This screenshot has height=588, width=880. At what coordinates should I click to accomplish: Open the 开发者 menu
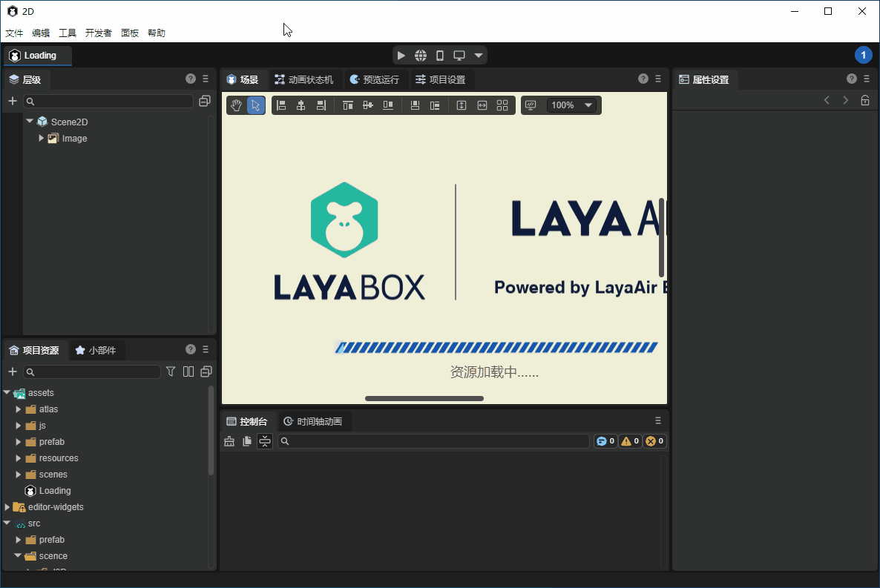98,33
